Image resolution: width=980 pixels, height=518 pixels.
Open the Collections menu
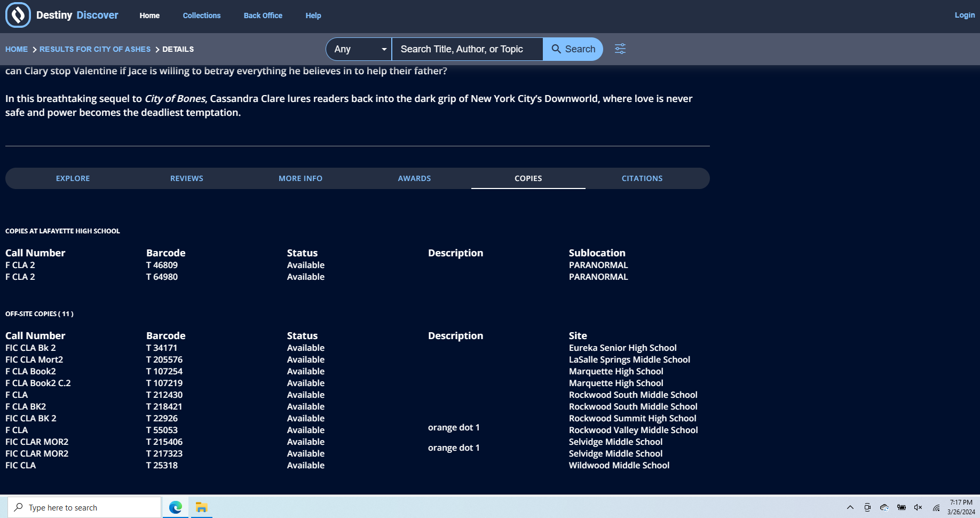point(202,15)
